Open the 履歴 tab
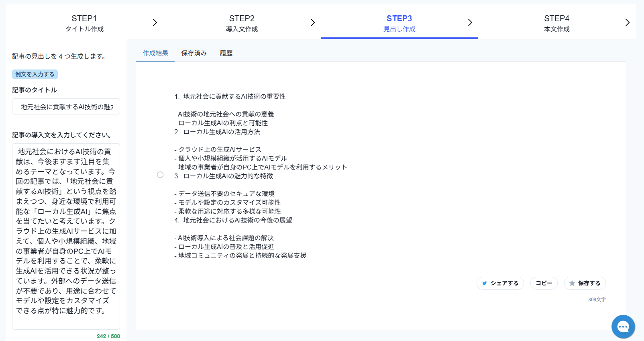The height and width of the screenshot is (341, 644). [x=226, y=53]
